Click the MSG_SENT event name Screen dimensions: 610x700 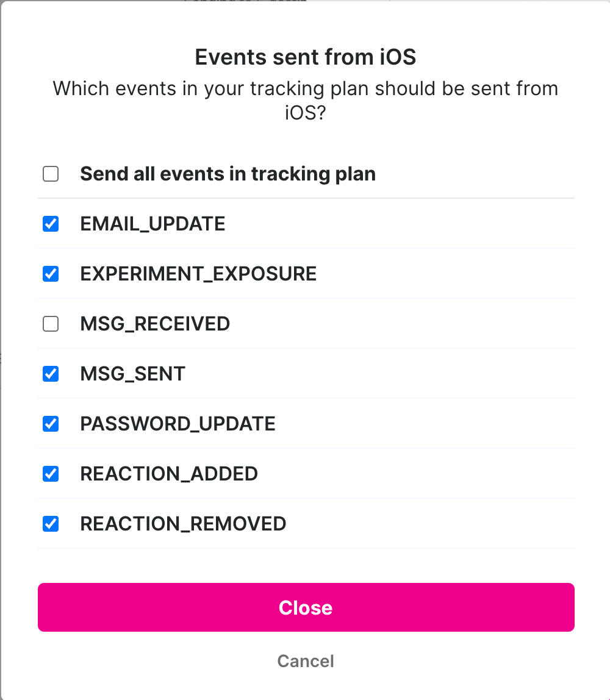click(x=132, y=374)
